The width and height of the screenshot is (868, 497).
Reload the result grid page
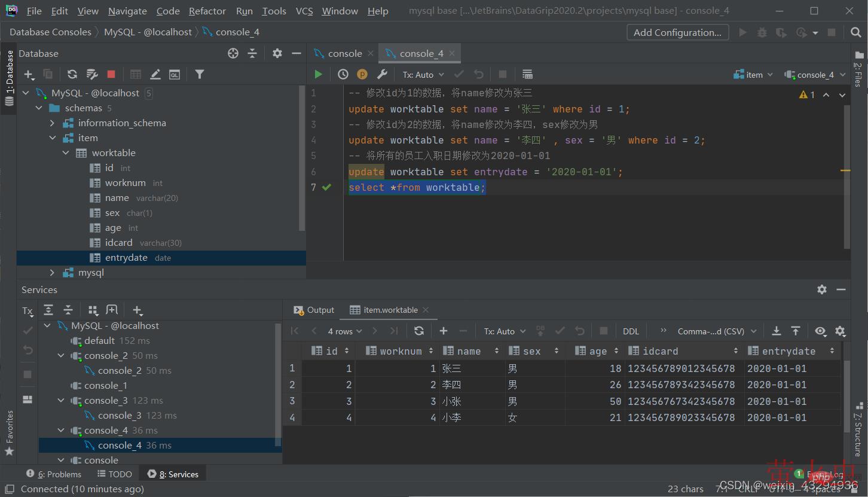coord(419,331)
